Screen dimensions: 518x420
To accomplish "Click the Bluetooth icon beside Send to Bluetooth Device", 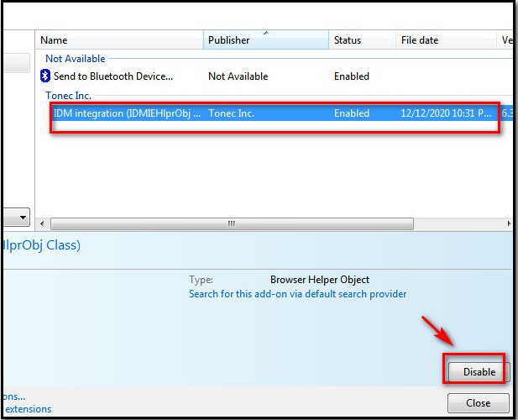I will pos(45,76).
